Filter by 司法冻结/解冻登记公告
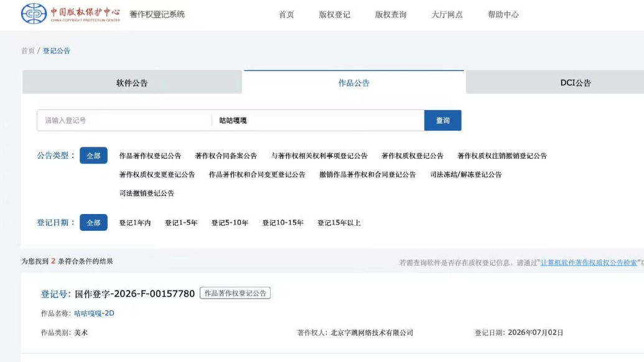Viewport: 644px width, 362px height. click(466, 174)
